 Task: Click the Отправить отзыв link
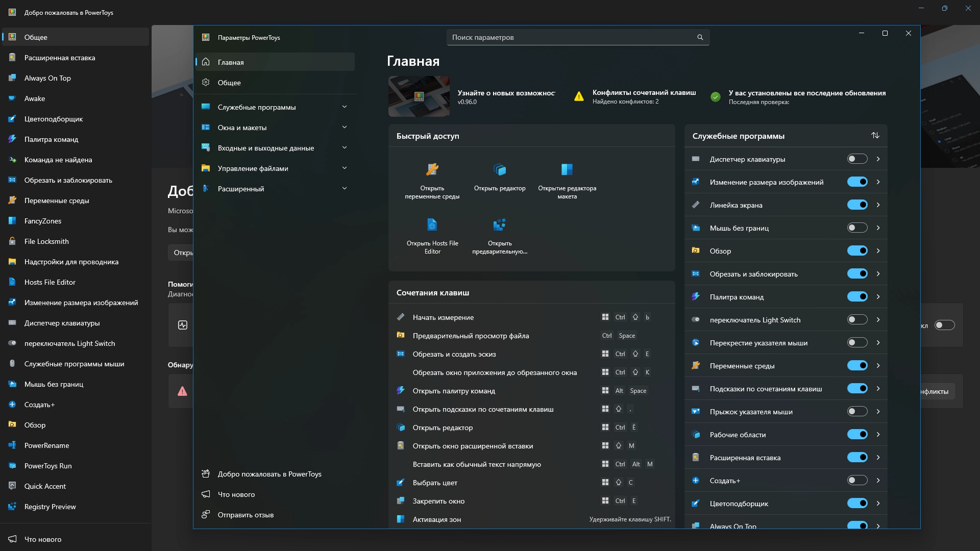tap(246, 515)
